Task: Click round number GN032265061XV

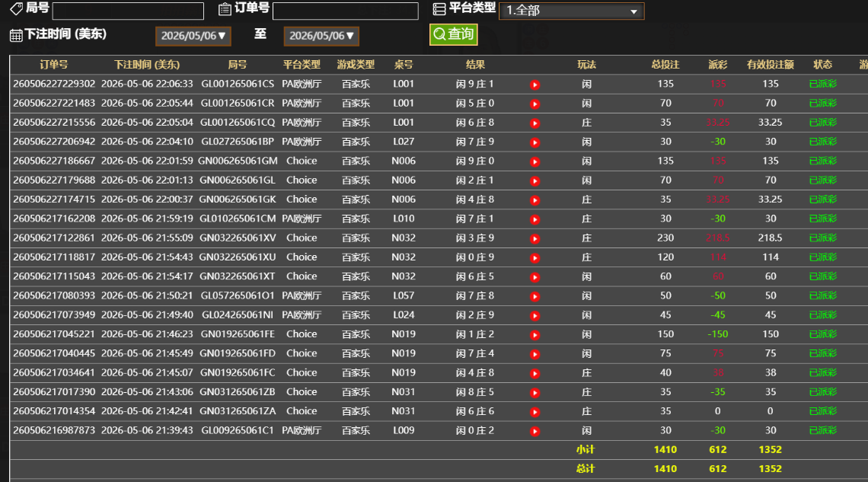Action: [x=238, y=238]
